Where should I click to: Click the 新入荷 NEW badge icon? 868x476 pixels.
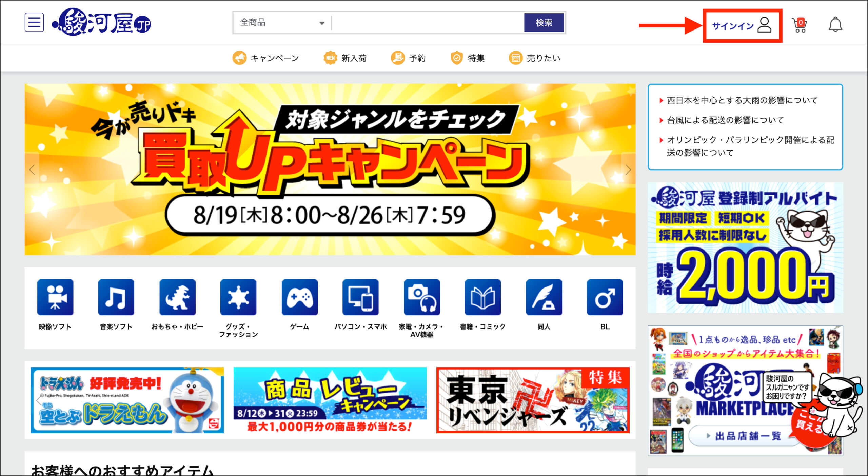pyautogui.click(x=330, y=58)
